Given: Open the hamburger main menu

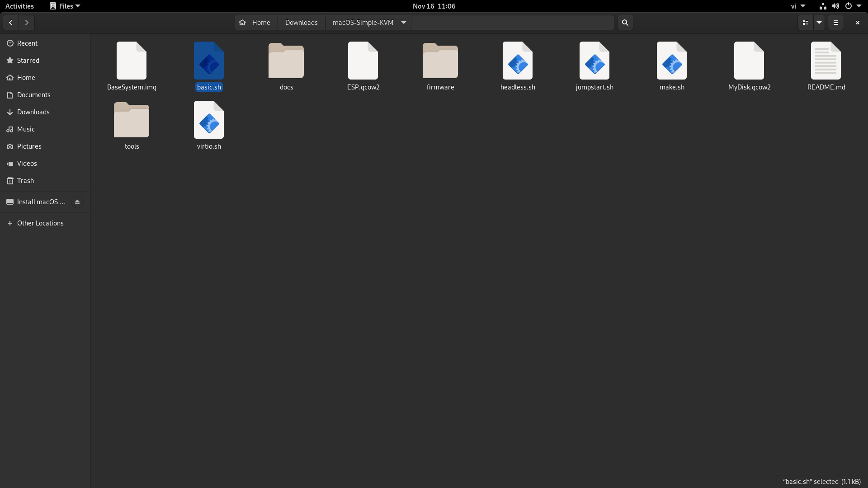Looking at the screenshot, I should point(835,23).
